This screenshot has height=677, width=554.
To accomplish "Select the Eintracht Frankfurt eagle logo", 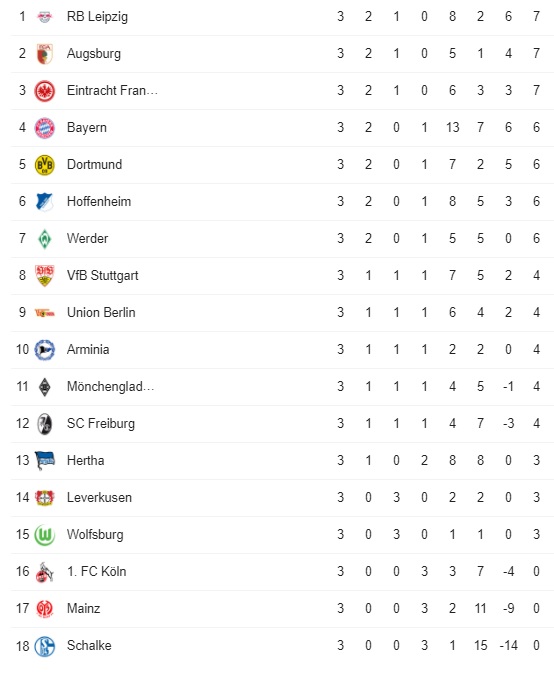I will click(44, 91).
